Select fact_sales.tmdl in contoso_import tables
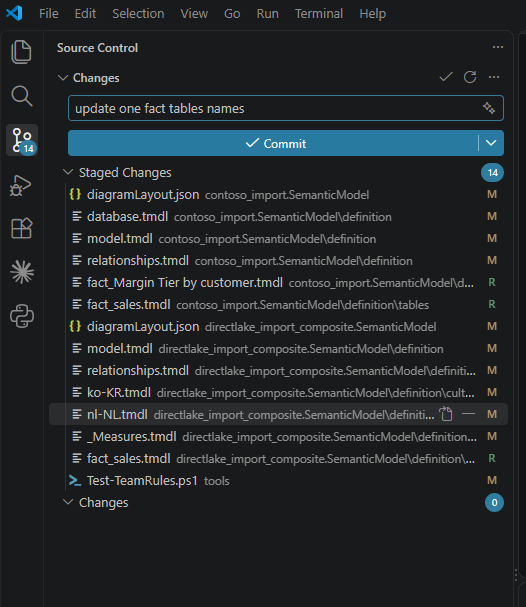 pos(278,304)
